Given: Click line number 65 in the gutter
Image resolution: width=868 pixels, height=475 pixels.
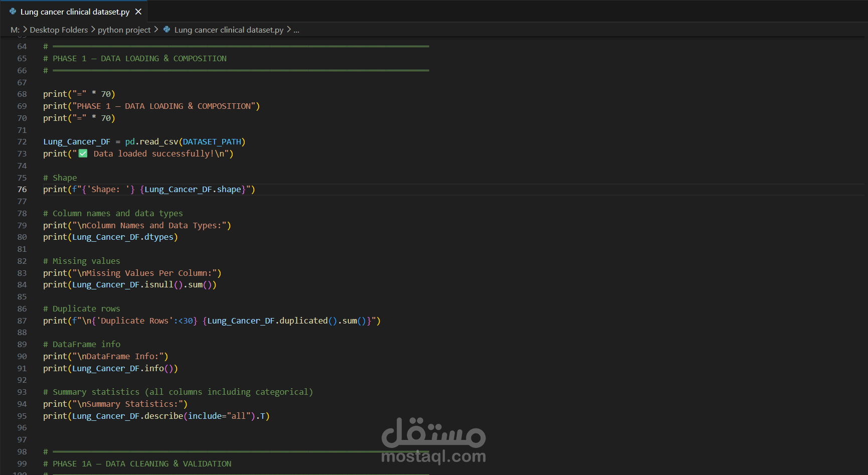Looking at the screenshot, I should (22, 59).
